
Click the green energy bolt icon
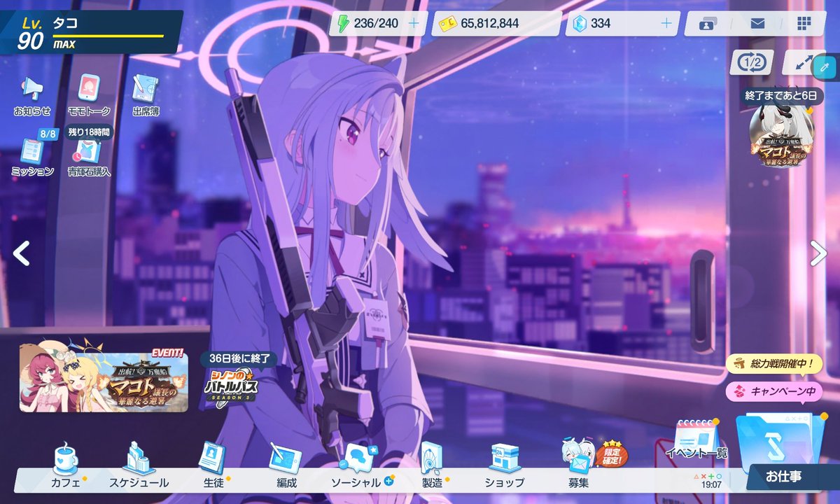342,23
